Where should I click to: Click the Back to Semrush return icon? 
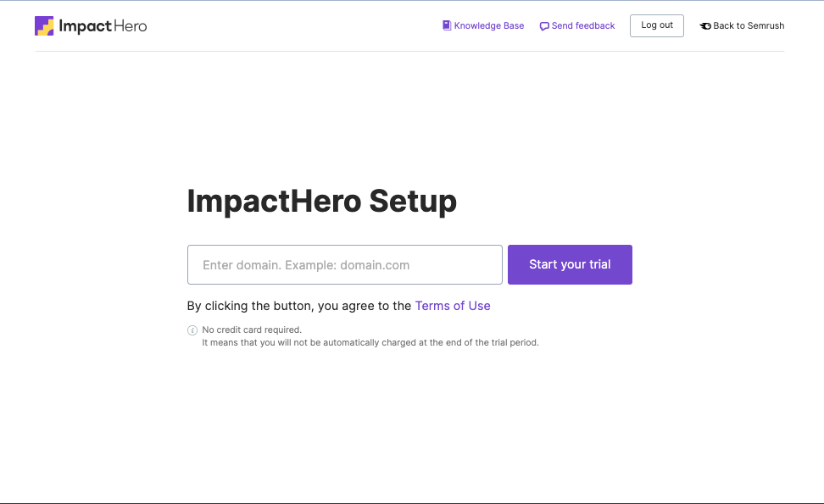pos(705,26)
